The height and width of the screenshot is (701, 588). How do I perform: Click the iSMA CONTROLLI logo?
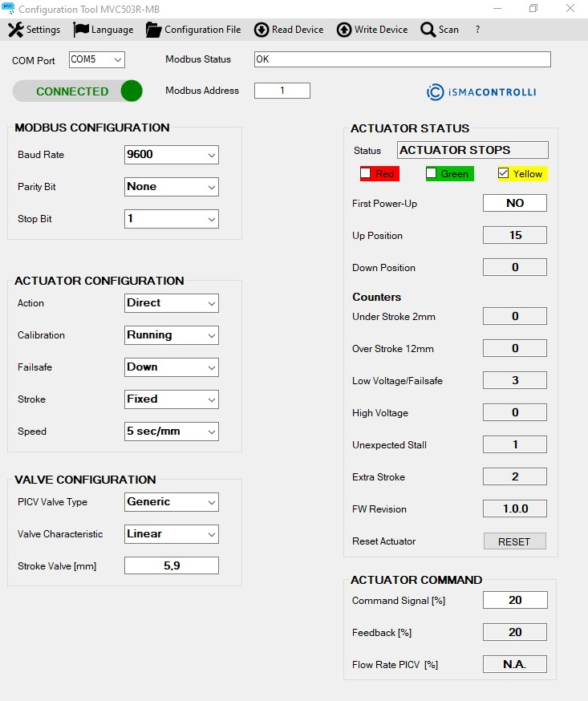click(x=481, y=92)
